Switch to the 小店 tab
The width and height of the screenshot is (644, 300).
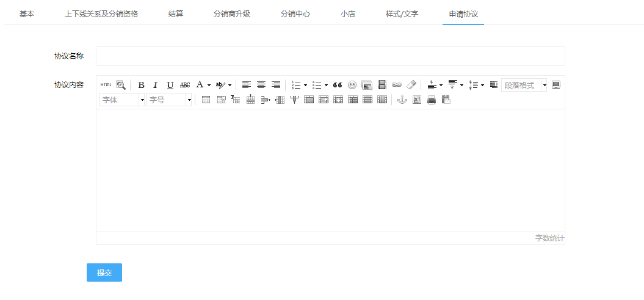[348, 14]
